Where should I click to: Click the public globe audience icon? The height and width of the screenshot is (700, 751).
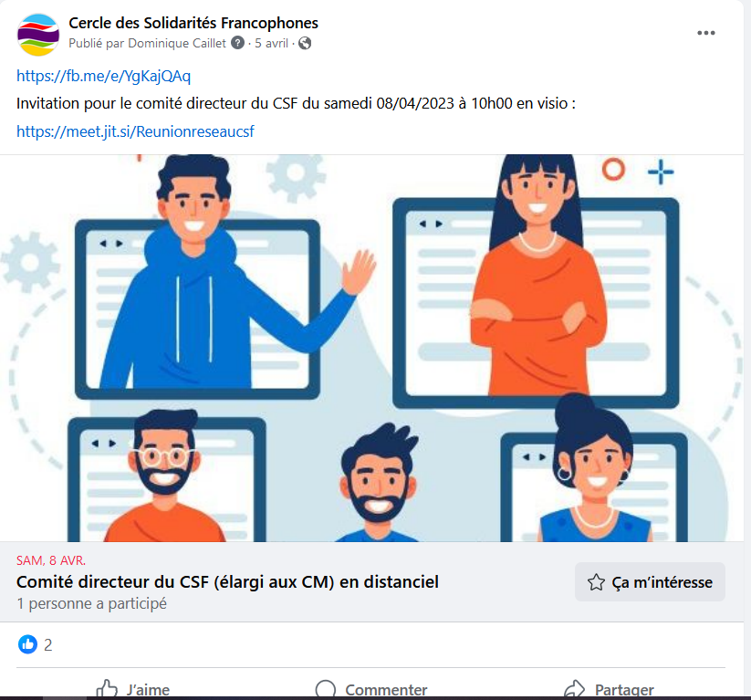tap(305, 44)
